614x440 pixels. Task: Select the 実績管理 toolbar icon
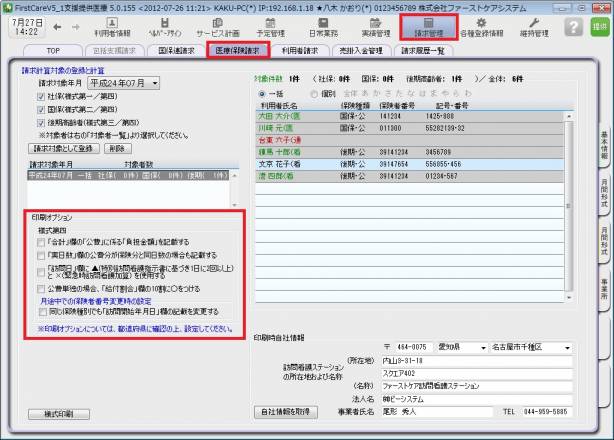pyautogui.click(x=375, y=27)
